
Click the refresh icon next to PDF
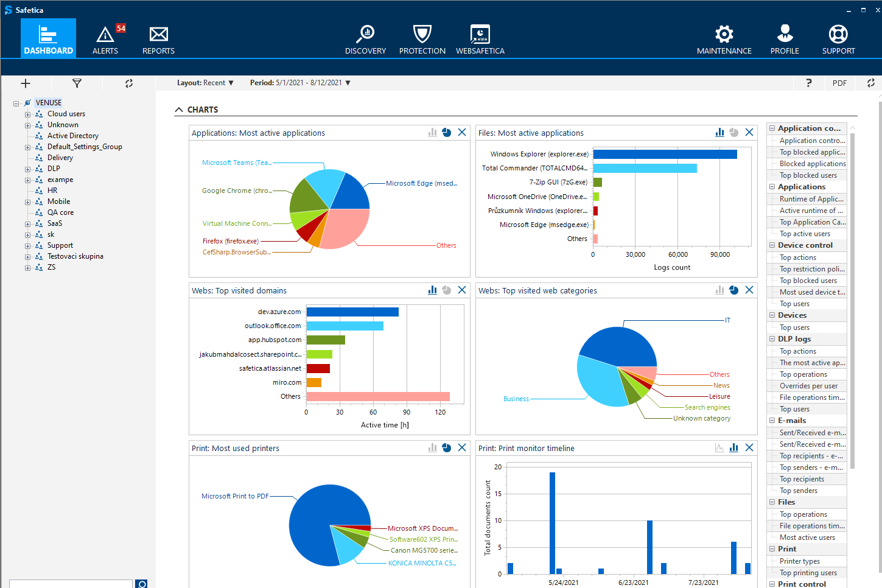[x=871, y=83]
